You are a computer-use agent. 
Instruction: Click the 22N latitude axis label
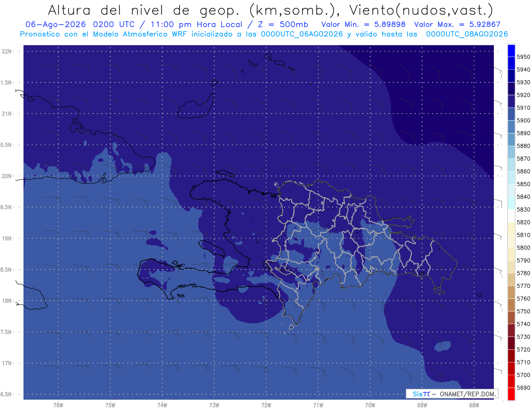8,51
